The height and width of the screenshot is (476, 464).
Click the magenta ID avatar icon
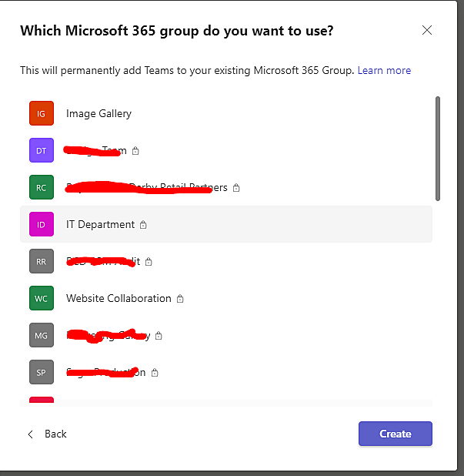coord(42,224)
